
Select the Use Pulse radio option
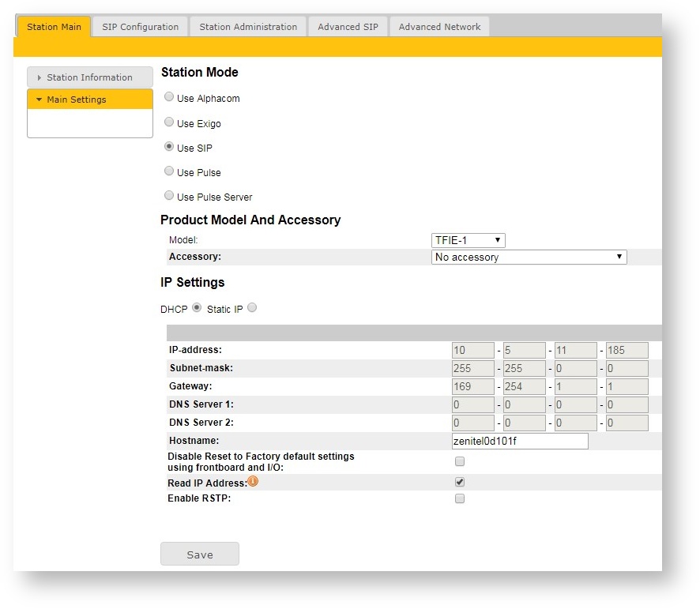[x=169, y=171]
